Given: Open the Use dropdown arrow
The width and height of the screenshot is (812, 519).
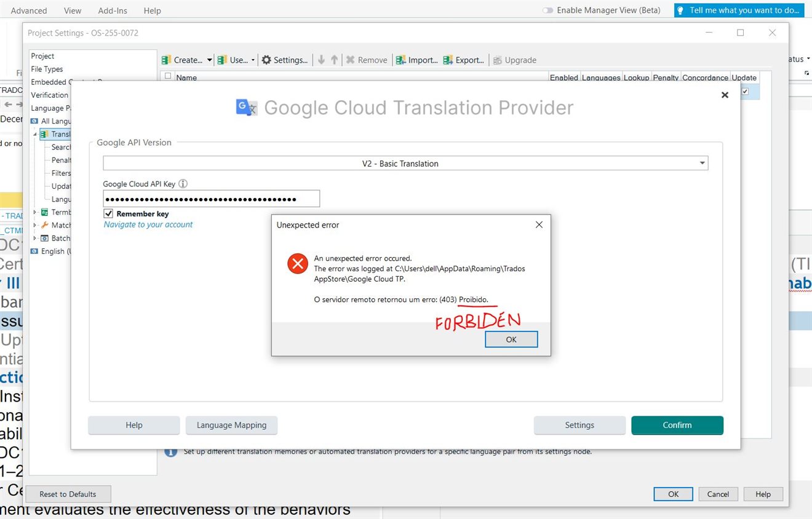Looking at the screenshot, I should point(253,60).
